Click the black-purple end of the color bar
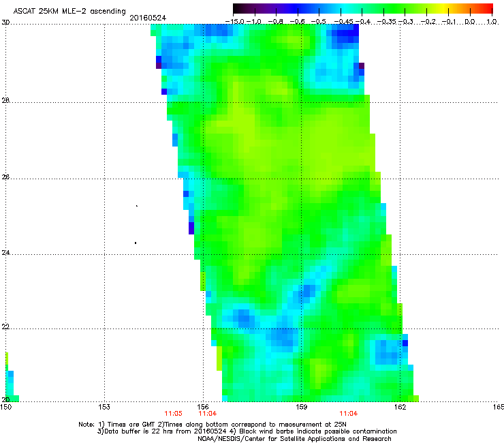This screenshot has width=504, height=443. coord(240,8)
